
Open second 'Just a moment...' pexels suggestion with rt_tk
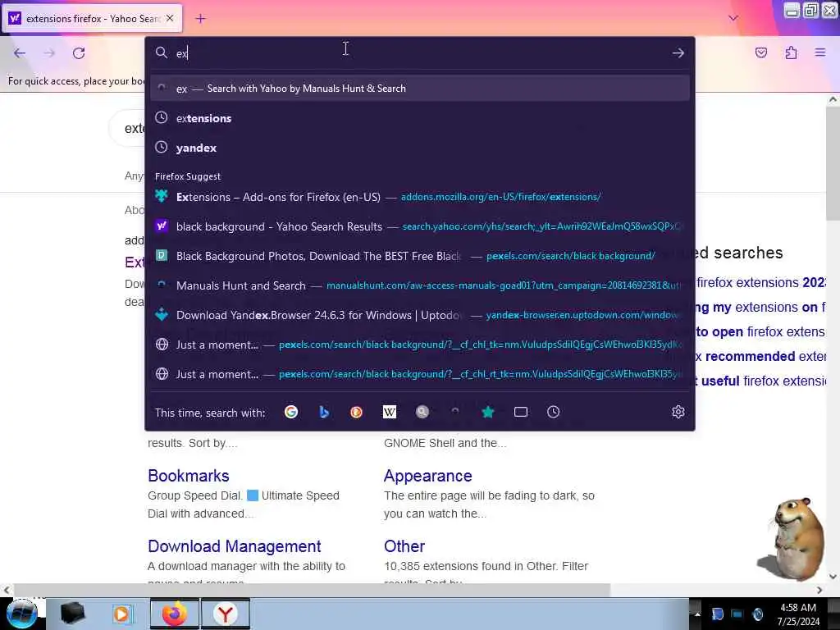[x=420, y=374]
